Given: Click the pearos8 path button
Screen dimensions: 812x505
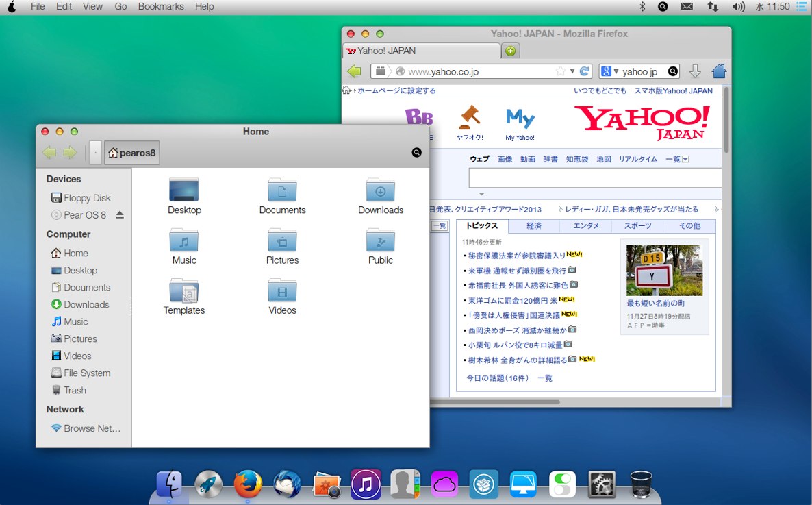Looking at the screenshot, I should (x=132, y=152).
